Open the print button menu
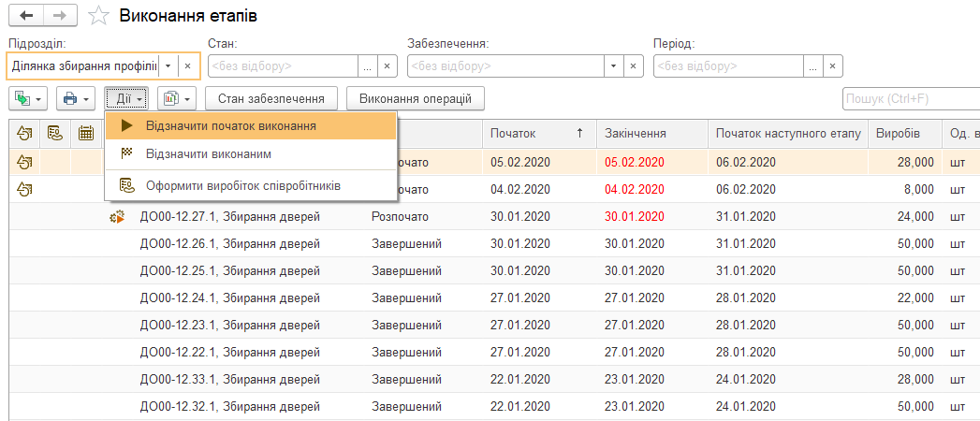Screen dimensions: 980x421 (76, 98)
